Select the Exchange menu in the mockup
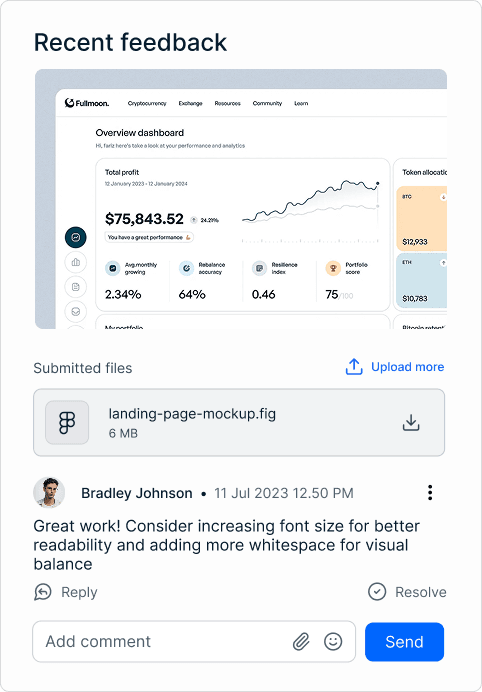482x692 pixels. click(x=190, y=103)
